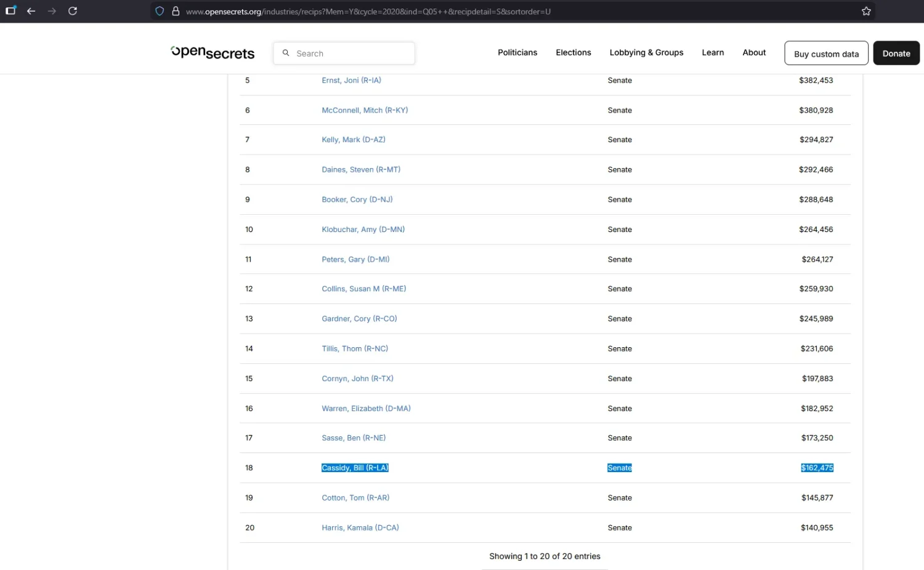The height and width of the screenshot is (570, 924).
Task: Click the site security padlock icon
Action: coord(176,11)
